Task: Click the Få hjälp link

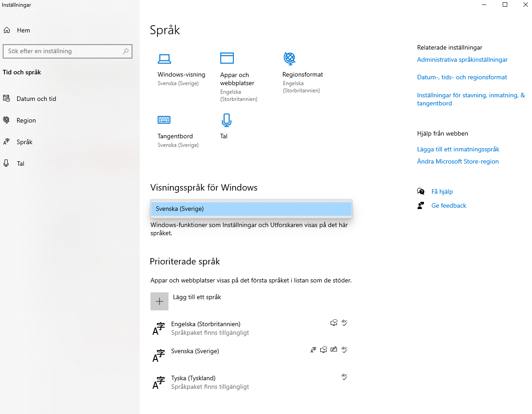Action: click(442, 192)
